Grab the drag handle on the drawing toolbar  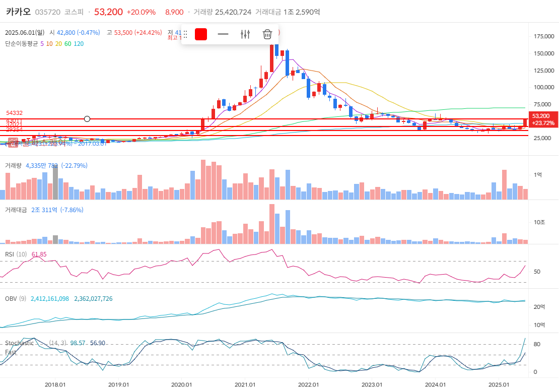pos(185,34)
